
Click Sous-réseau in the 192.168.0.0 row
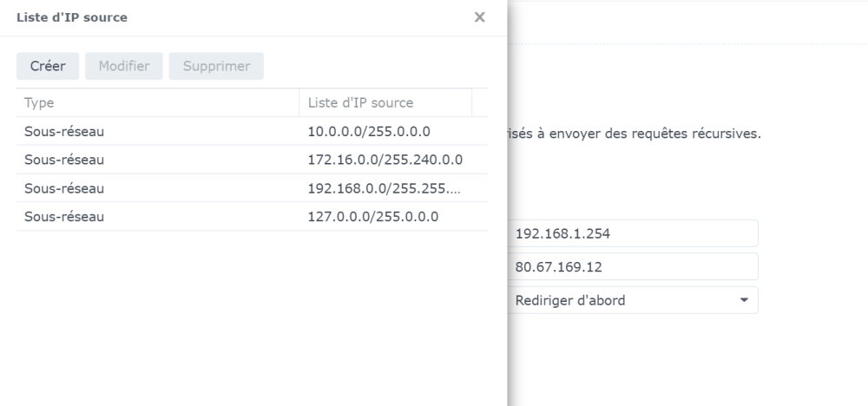pyautogui.click(x=64, y=188)
